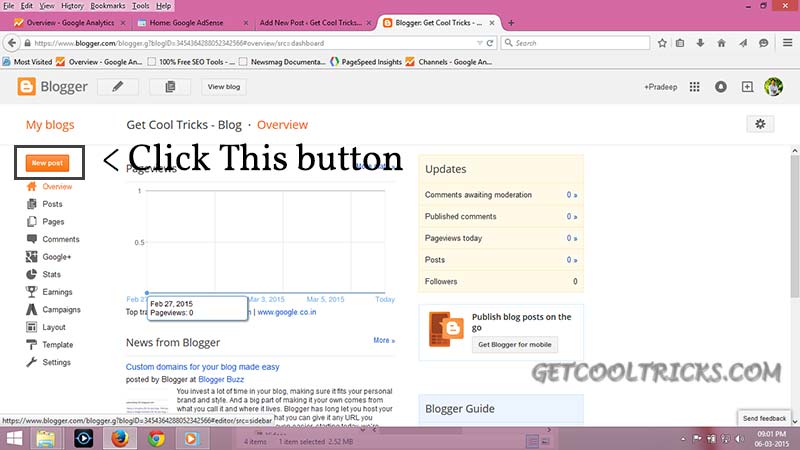Click the Google+ icon in sidebar
Screen dimensions: 800x450
32,257
